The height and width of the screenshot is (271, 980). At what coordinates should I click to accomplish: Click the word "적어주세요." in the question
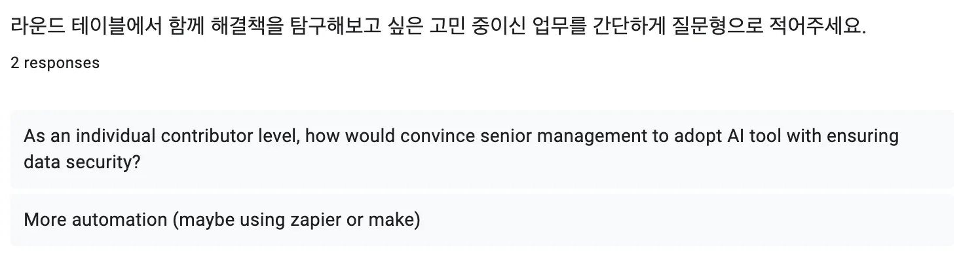point(819,27)
